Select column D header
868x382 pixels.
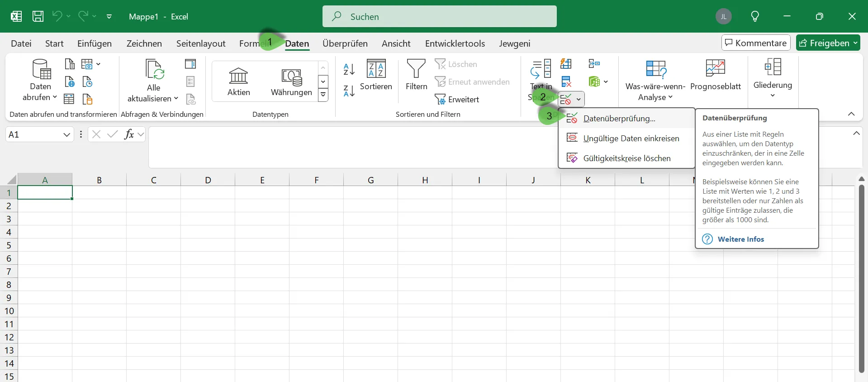208,180
